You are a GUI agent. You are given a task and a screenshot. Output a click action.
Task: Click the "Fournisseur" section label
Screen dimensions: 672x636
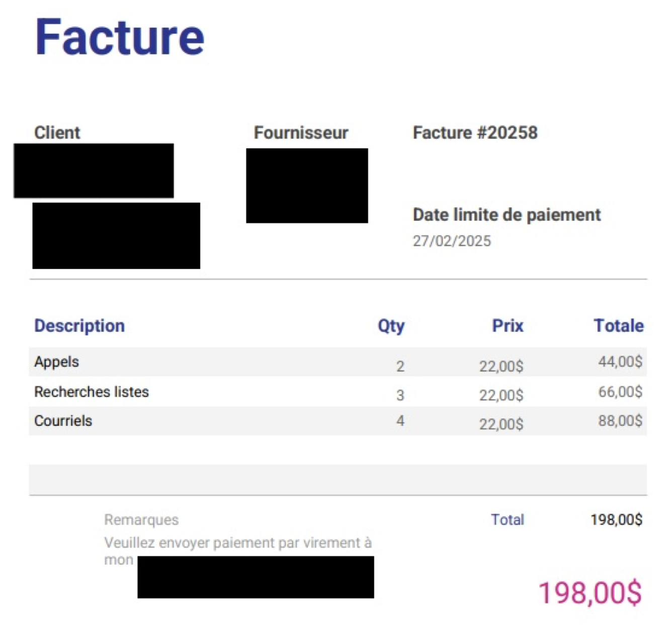point(301,133)
